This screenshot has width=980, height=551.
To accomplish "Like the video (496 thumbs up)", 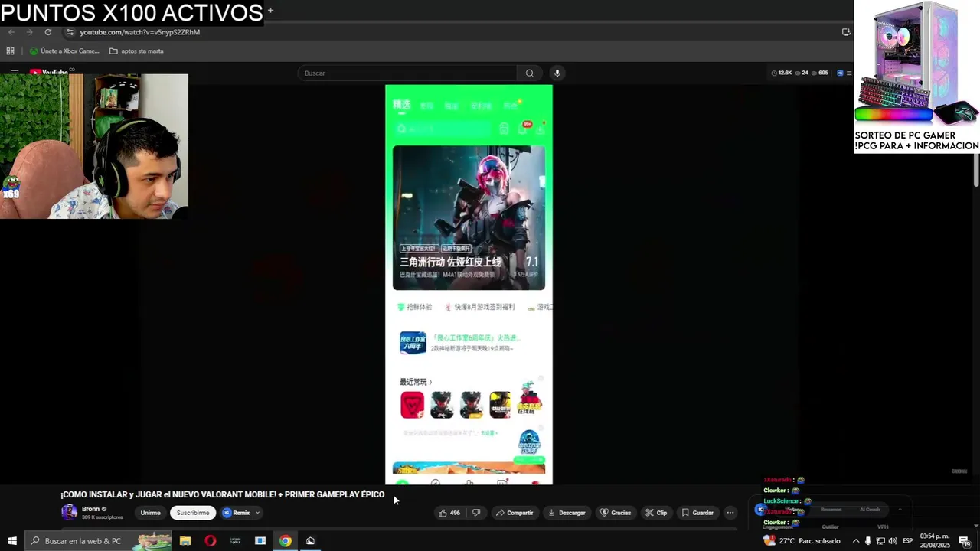I will 449,513.
